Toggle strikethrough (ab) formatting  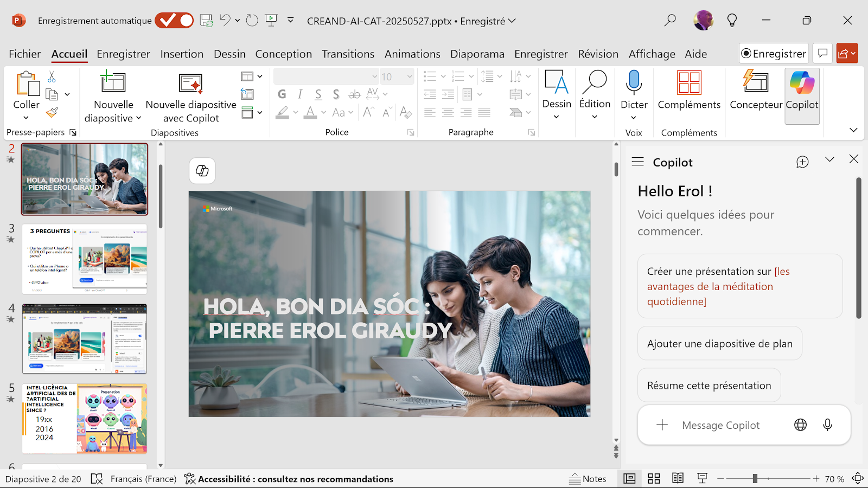point(354,94)
